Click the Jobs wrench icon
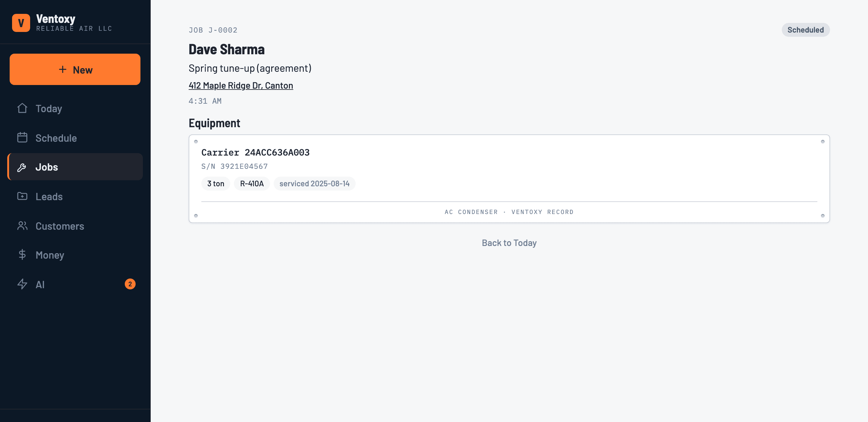This screenshot has width=868, height=422. pos(22,167)
